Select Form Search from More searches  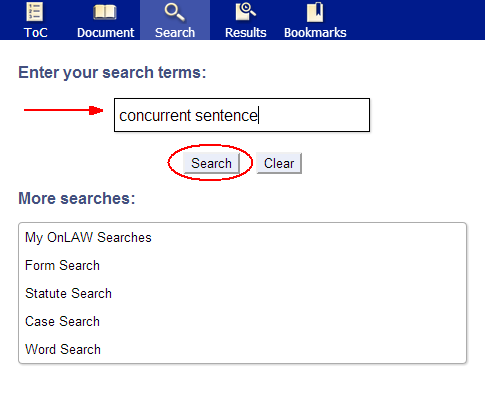(62, 266)
